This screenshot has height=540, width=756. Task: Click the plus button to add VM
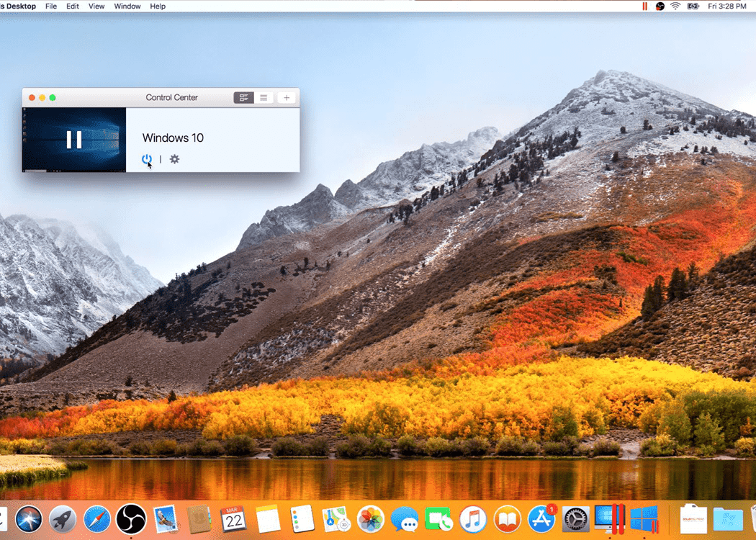click(x=287, y=98)
